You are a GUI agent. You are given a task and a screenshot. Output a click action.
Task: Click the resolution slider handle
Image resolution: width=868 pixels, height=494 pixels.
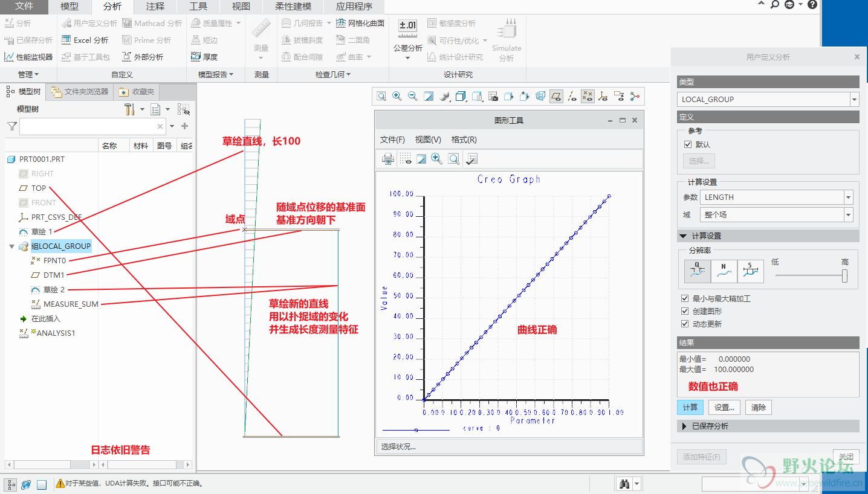pyautogui.click(x=845, y=275)
